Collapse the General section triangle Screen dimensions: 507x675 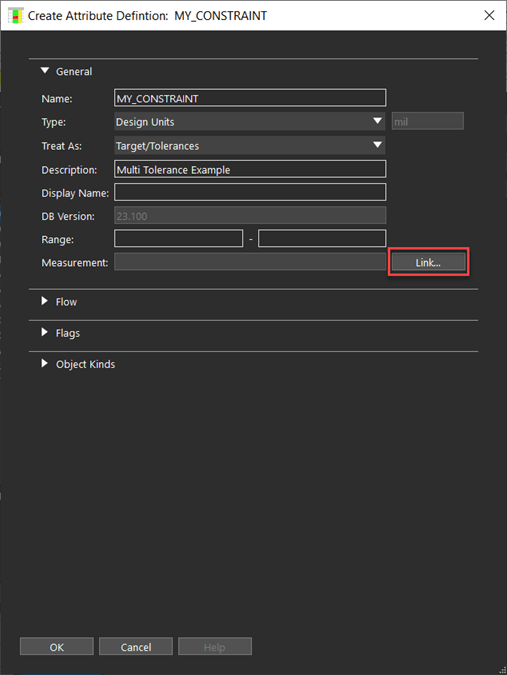pyautogui.click(x=45, y=71)
